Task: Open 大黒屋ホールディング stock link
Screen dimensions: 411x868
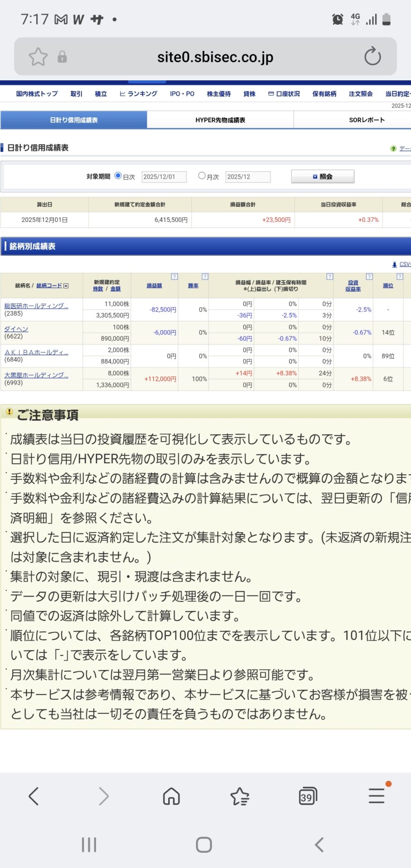Action: (36, 375)
